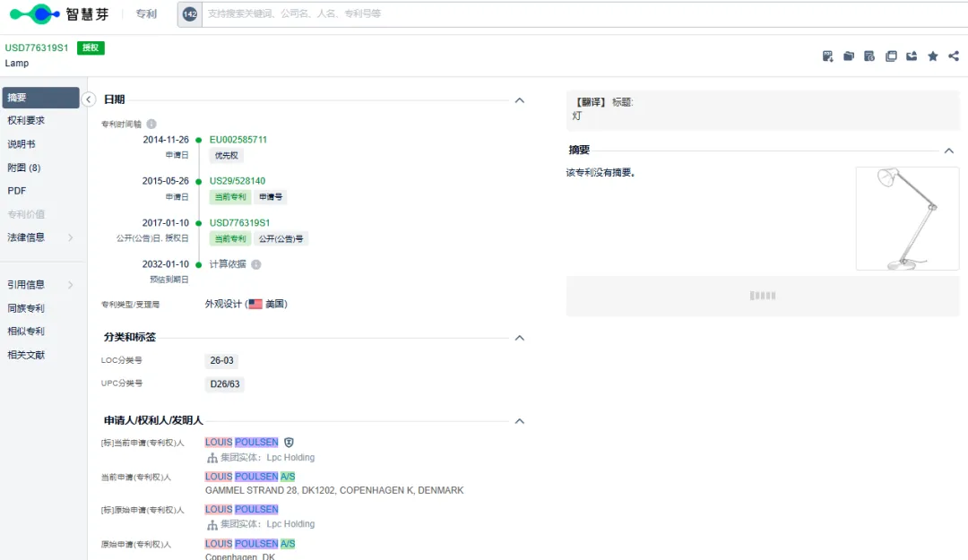Click the group entity icon under current assignee

[212, 458]
